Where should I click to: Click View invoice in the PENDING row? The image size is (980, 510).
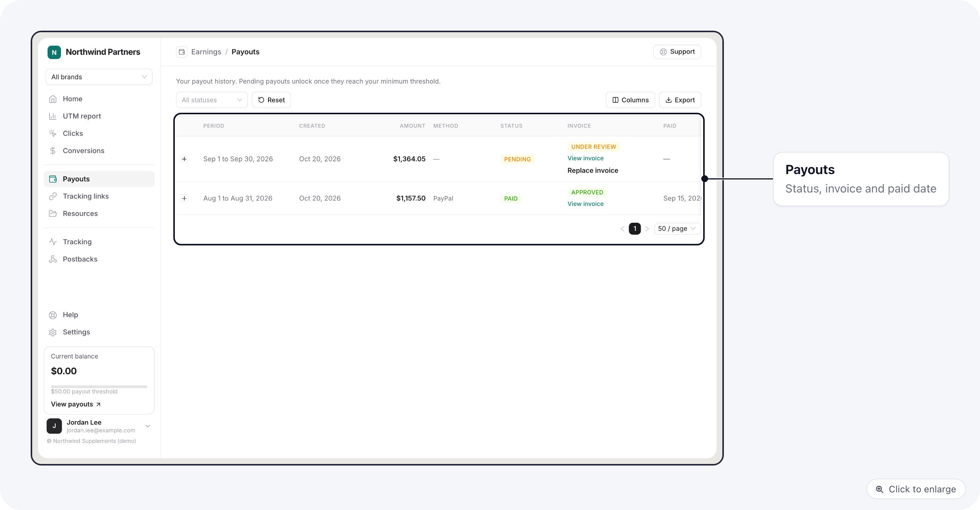[585, 158]
